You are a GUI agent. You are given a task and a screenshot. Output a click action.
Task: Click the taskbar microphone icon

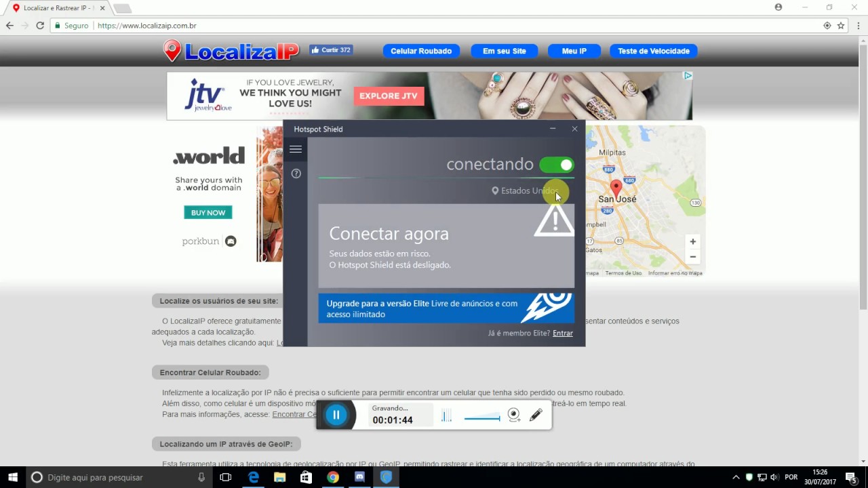coord(201,477)
